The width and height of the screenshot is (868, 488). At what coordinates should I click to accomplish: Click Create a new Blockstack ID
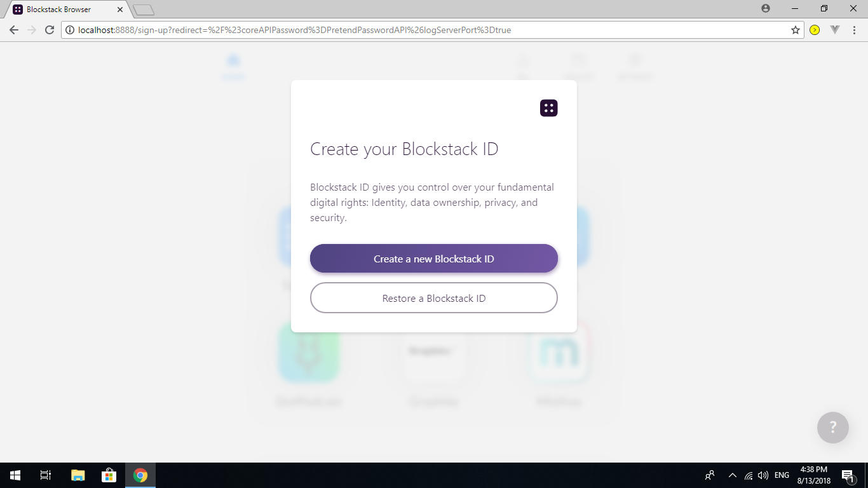(x=434, y=259)
